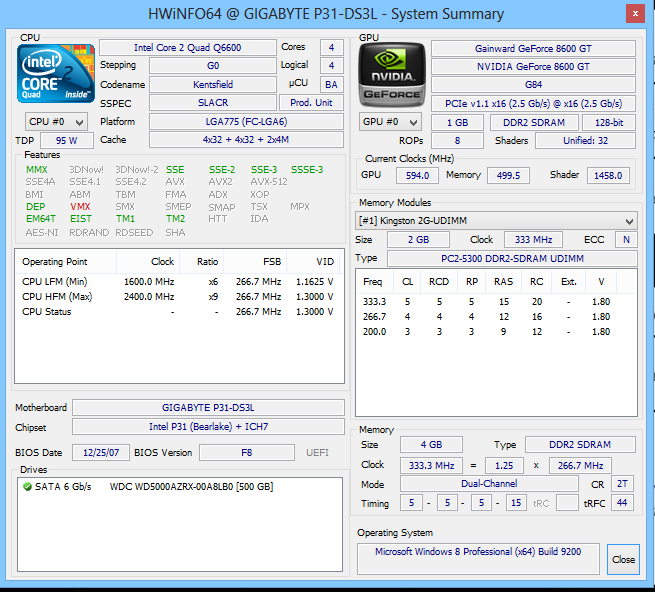Click the Intel Core 2 Quad logo
655x592 pixels.
56,74
